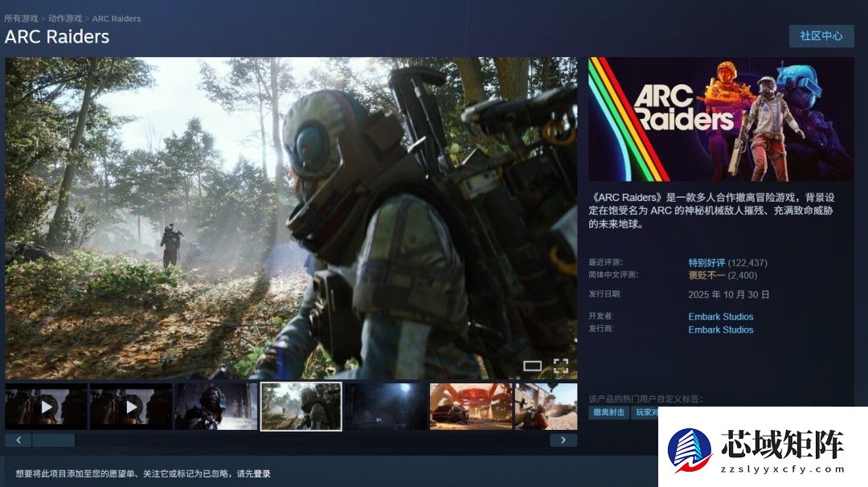Open the 社区中心 page
Viewport: 868px width, 487px height.
821,36
